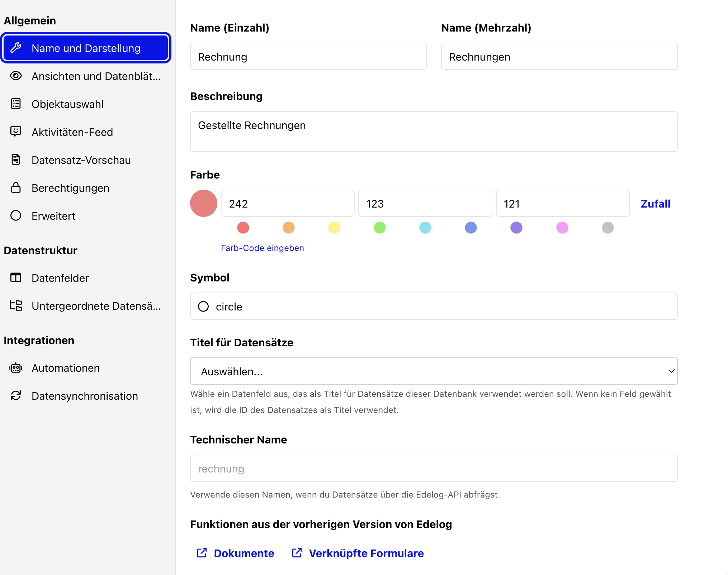Select the pink color swatch
The width and height of the screenshot is (728, 575).
click(x=562, y=228)
